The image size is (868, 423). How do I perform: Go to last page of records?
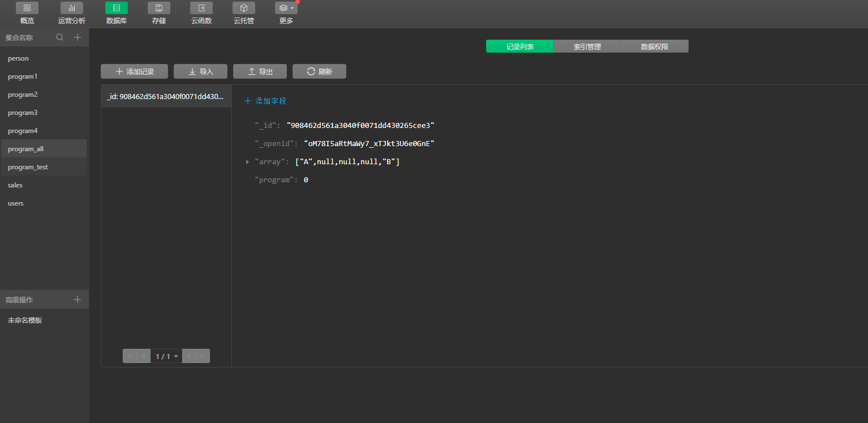tap(203, 356)
